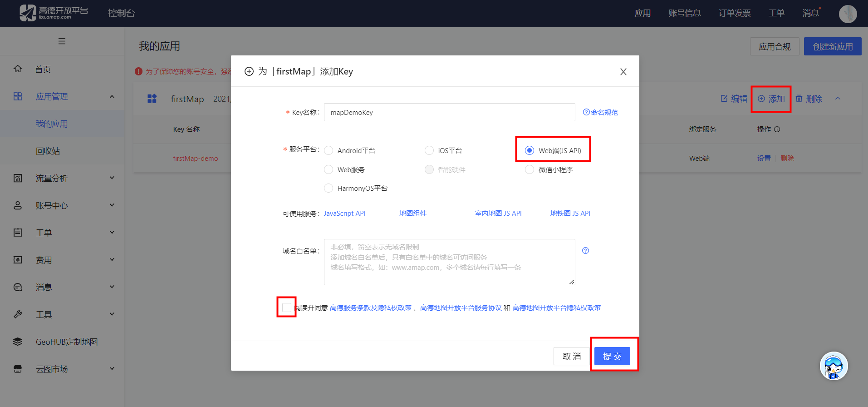Screen dimensions: 868x407
Task: Click the Key名称 input field
Action: tap(450, 112)
